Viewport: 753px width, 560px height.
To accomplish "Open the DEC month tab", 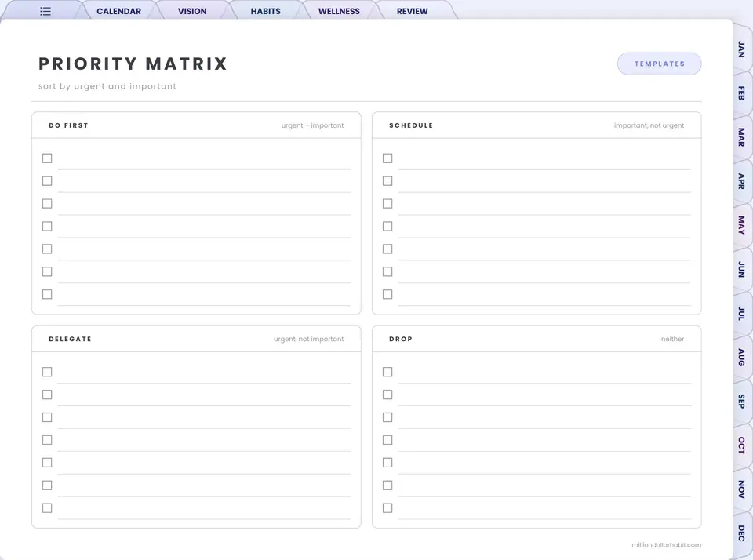I will (x=741, y=533).
